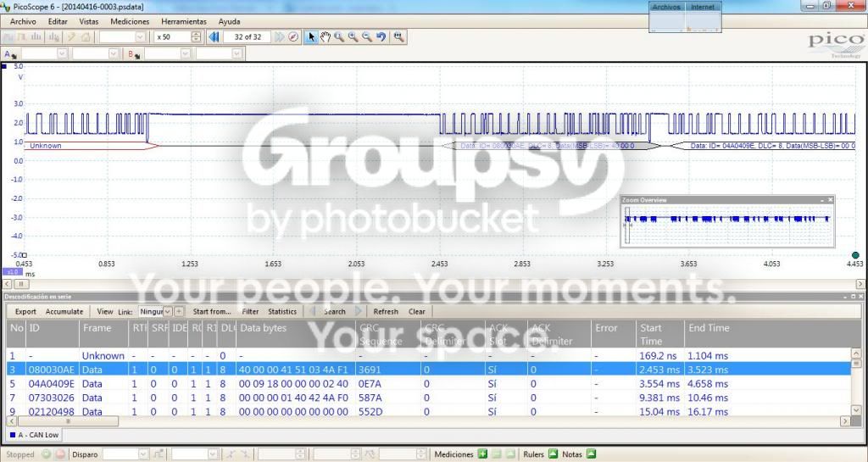
Task: Click the Filter button
Action: 250,311
